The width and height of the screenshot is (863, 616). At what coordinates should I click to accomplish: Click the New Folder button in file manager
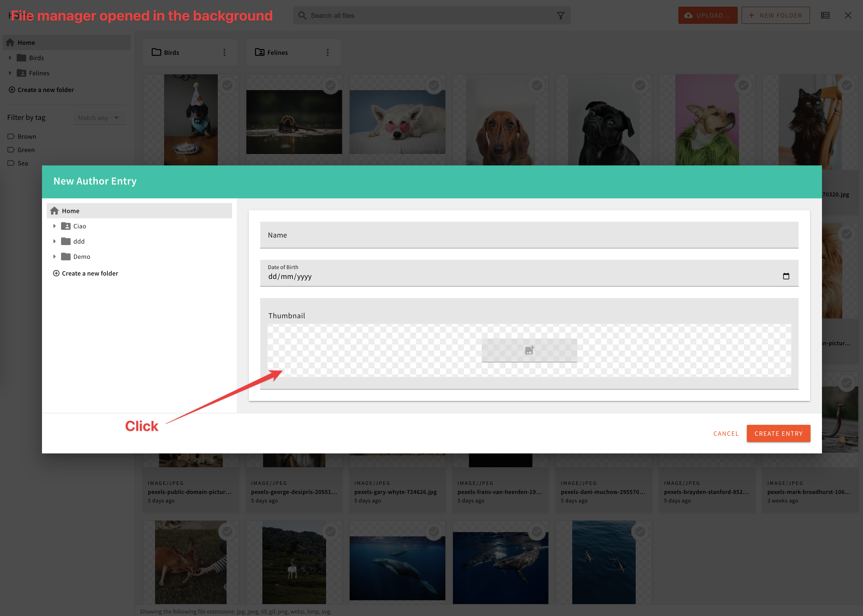point(776,15)
